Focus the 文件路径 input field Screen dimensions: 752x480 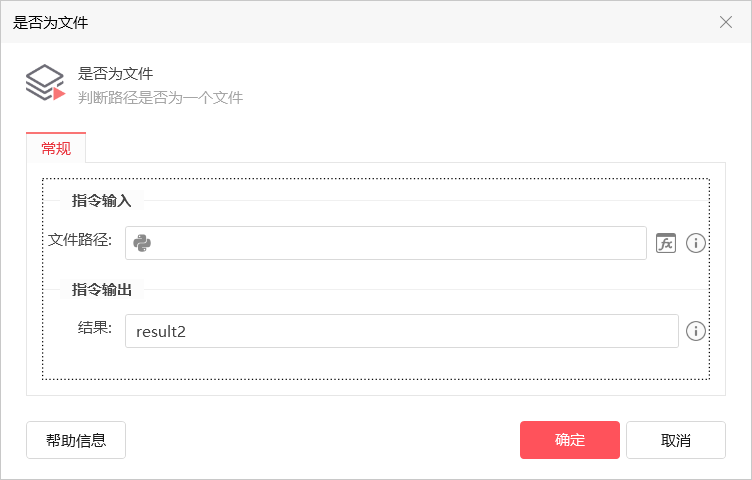point(386,243)
